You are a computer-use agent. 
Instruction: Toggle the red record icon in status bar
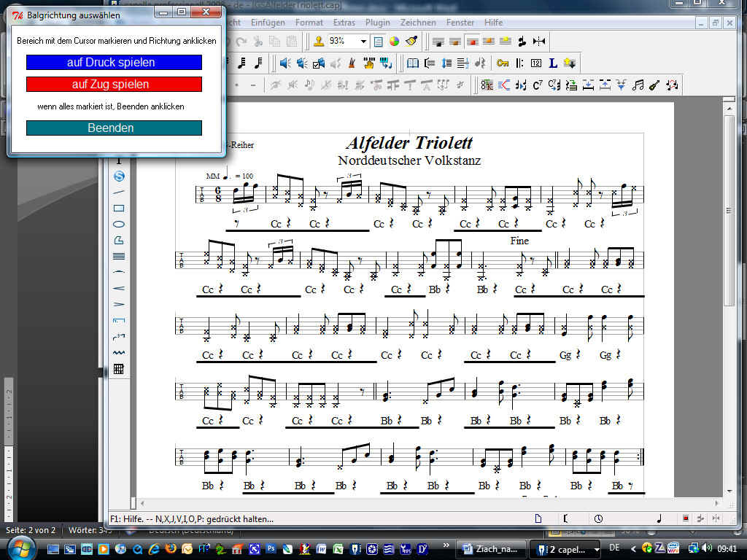685,518
